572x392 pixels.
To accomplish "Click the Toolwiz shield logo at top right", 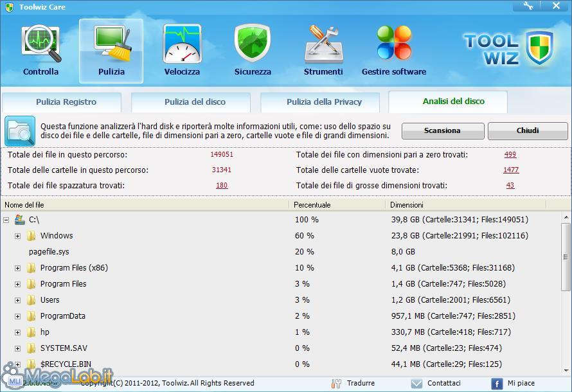I will point(539,48).
